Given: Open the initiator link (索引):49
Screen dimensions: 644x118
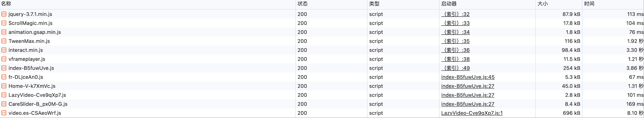Looking at the screenshot, I should click(455, 68).
